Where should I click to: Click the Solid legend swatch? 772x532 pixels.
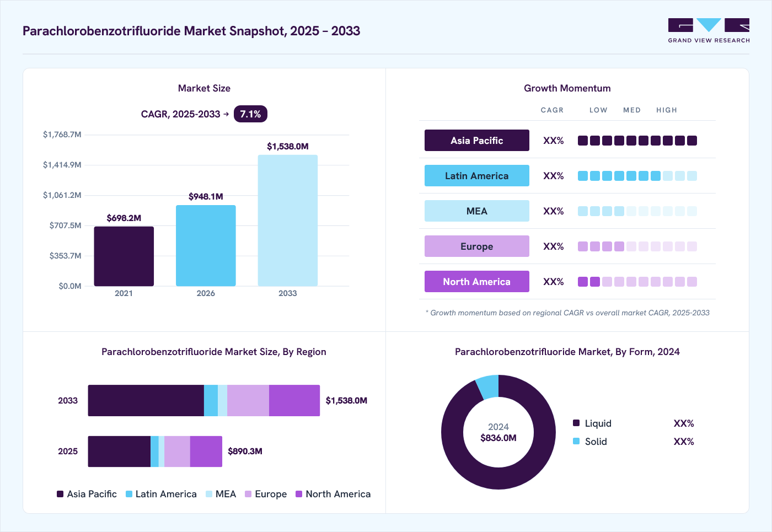(576, 441)
